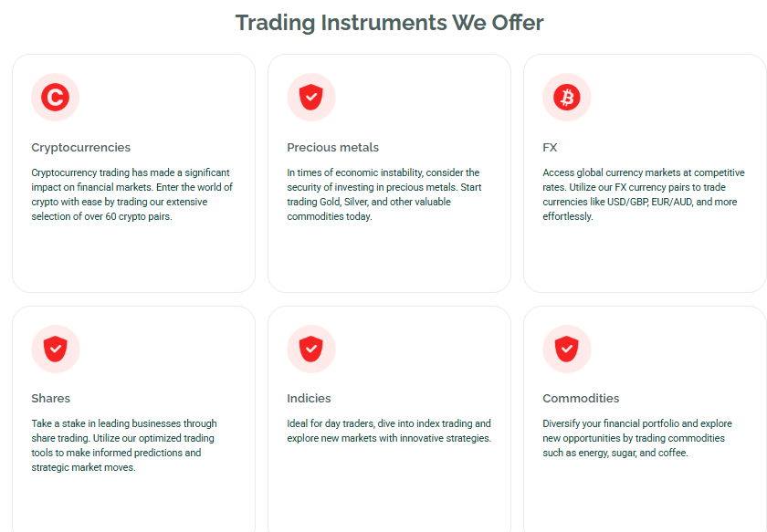
Task: Click the shield icon above Commodities
Action: 566,349
